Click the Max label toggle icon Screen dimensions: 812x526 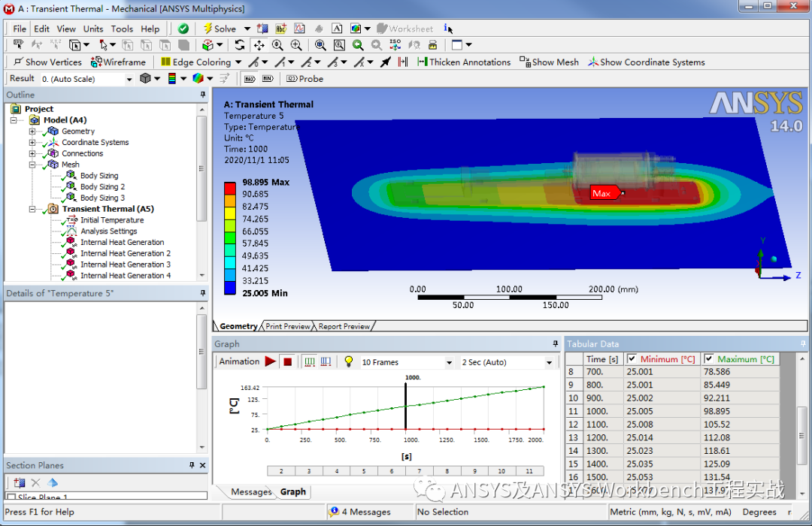click(250, 79)
